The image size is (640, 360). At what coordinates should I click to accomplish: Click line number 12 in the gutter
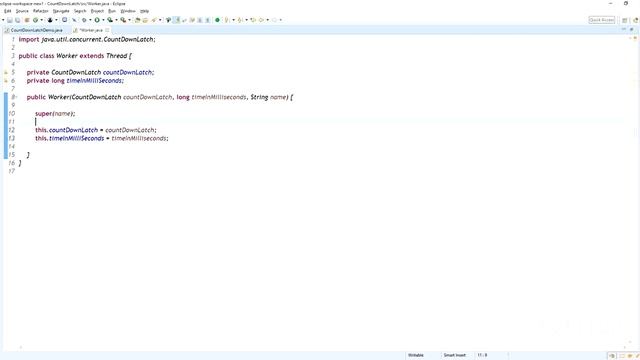click(11, 130)
